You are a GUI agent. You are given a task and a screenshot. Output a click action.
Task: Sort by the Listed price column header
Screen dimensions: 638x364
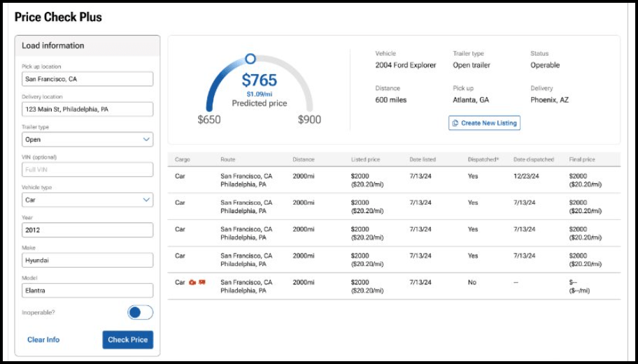point(365,159)
